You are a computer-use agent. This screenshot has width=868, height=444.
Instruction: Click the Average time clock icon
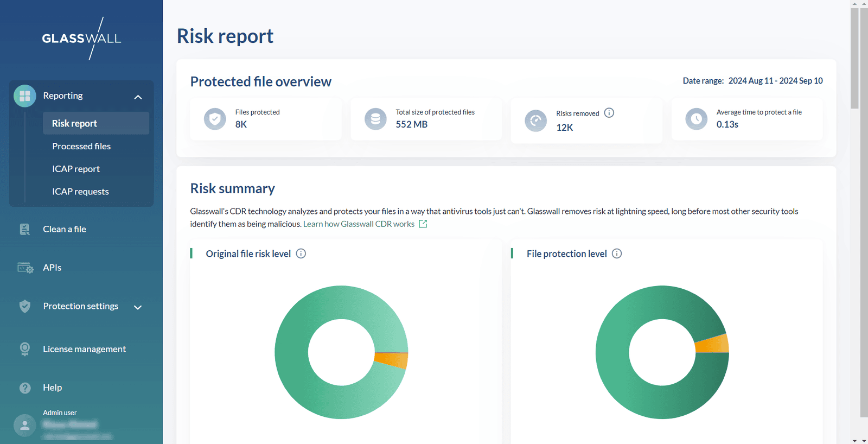point(697,119)
